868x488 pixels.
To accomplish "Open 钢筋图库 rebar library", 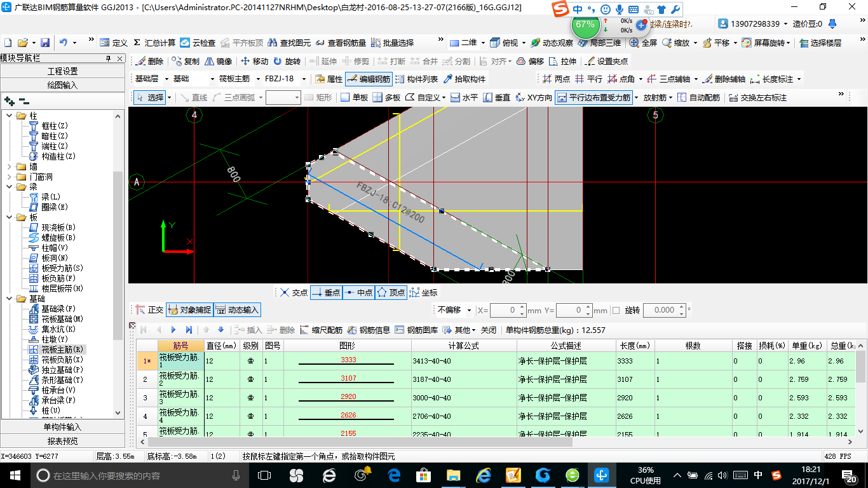I will tap(416, 330).
